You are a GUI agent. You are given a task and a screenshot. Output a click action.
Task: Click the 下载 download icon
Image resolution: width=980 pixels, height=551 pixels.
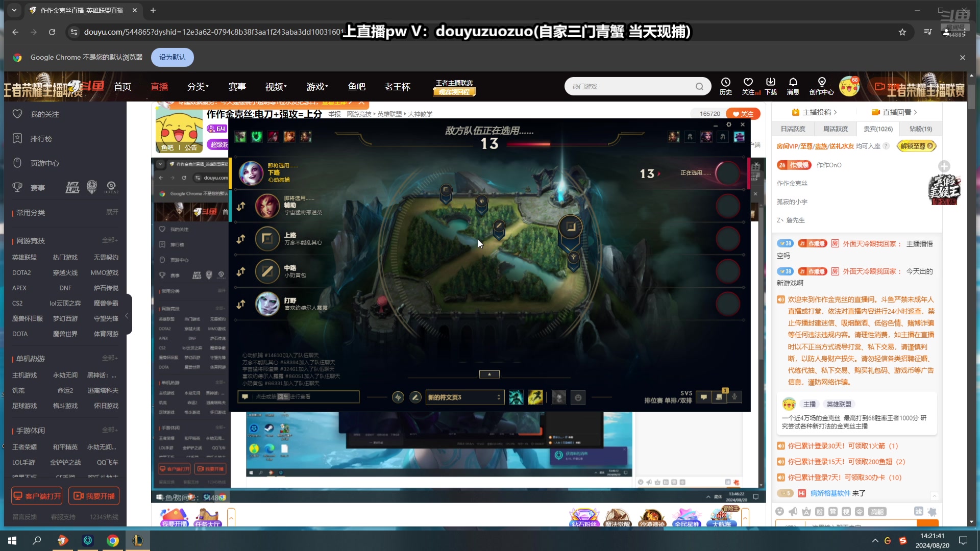pyautogui.click(x=771, y=86)
